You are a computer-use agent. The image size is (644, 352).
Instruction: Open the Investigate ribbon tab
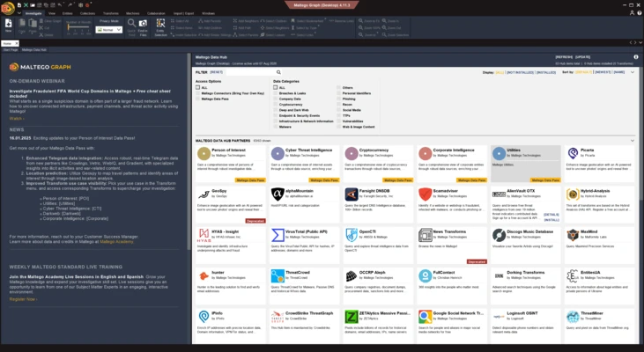coord(33,13)
